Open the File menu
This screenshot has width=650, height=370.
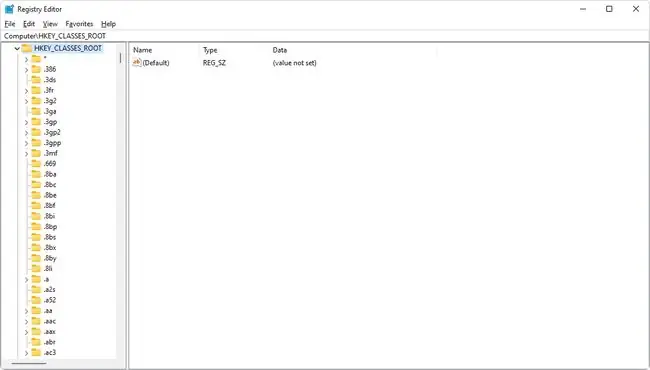pyautogui.click(x=10, y=24)
